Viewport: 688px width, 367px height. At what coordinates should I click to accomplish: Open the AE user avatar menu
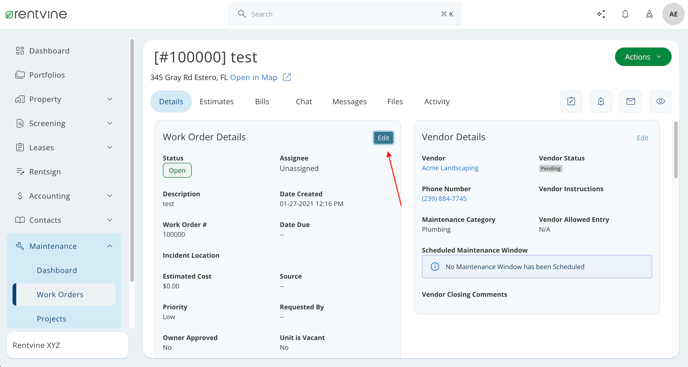coord(673,14)
